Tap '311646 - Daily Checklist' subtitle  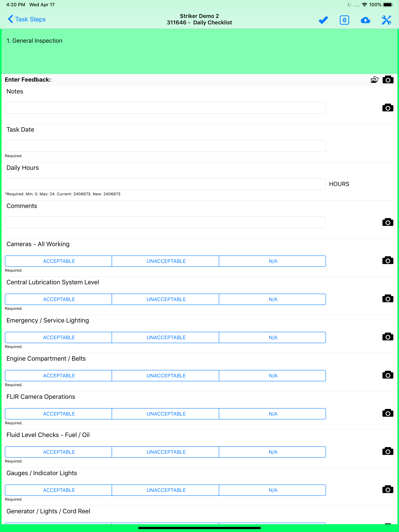(x=199, y=23)
